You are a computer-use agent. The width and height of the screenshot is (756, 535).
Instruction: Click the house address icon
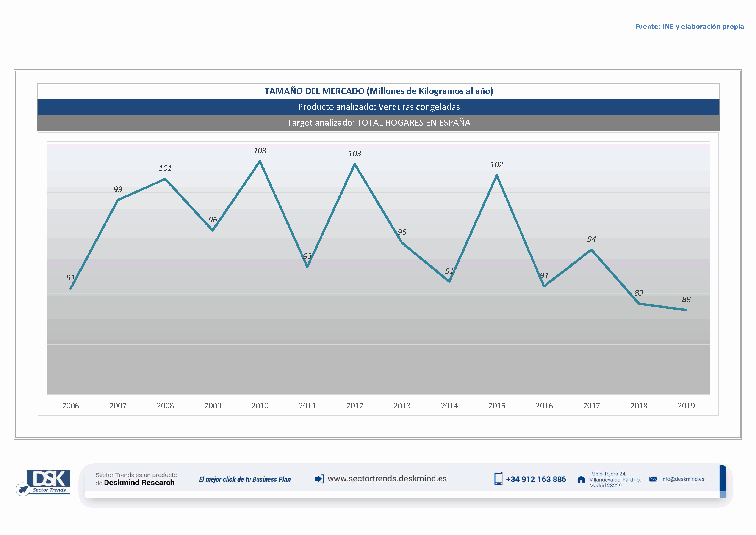click(x=581, y=480)
